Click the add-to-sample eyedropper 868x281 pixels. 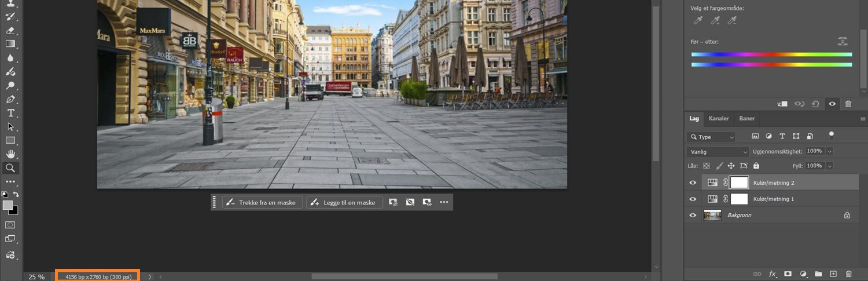pyautogui.click(x=715, y=21)
